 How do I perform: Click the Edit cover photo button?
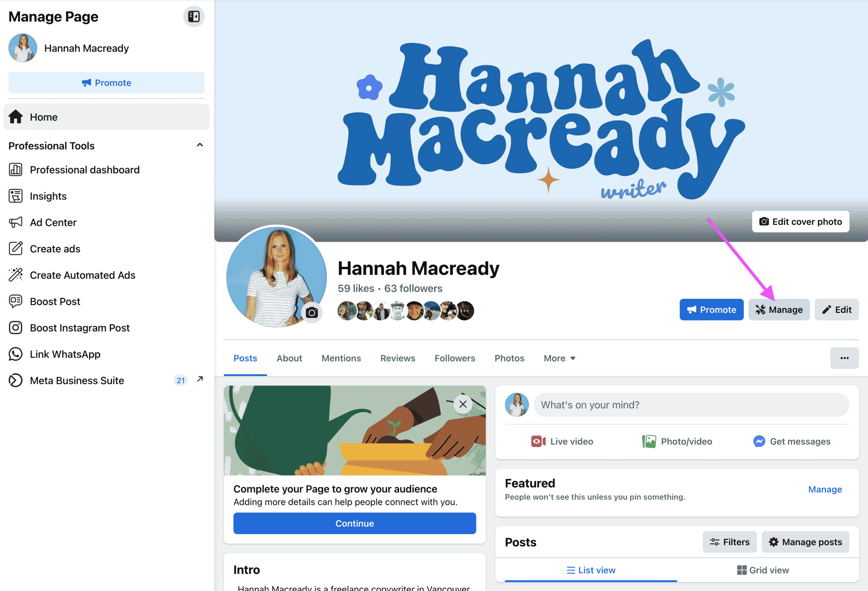(x=801, y=221)
